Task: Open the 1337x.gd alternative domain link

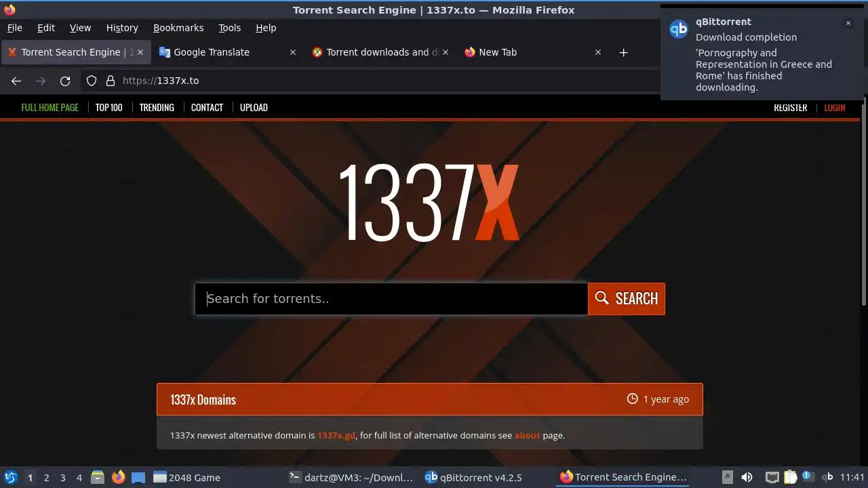Action: [x=336, y=436]
